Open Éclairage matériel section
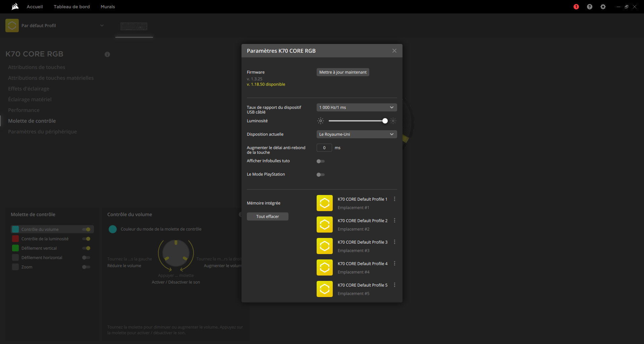644x344 pixels. coord(30,99)
